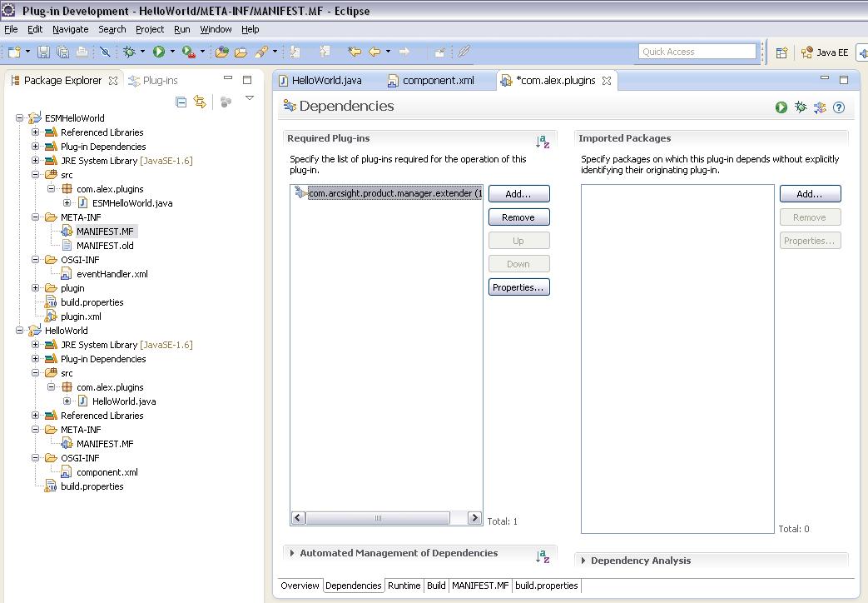Open the Run configurations dropdown arrow

[x=172, y=52]
